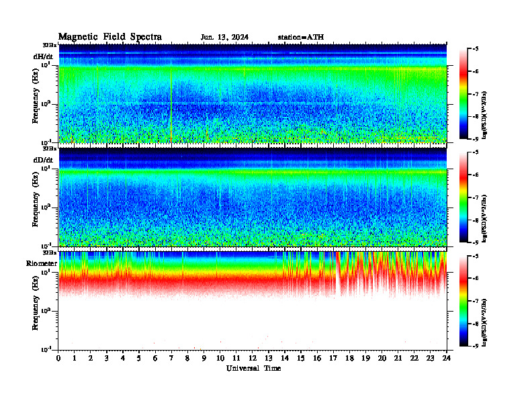532x411 pixels.
Task: Click the "-5" tick on the Riometer color scale
Action: point(476,256)
